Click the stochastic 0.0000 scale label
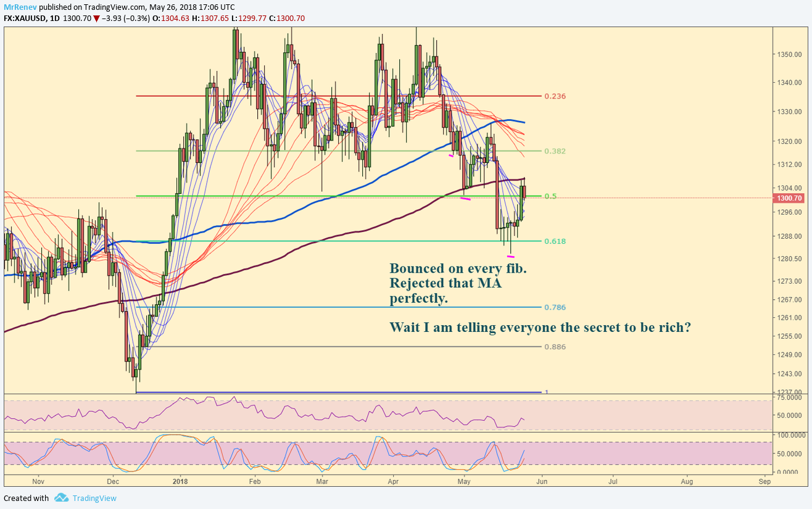This screenshot has width=812, height=509. click(789, 472)
